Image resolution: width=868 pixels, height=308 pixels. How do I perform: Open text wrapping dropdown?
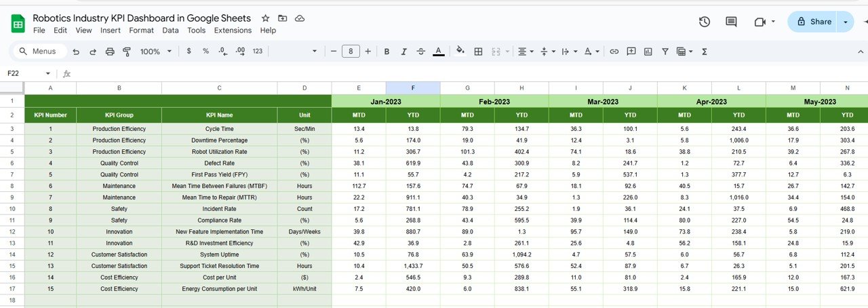tap(569, 52)
